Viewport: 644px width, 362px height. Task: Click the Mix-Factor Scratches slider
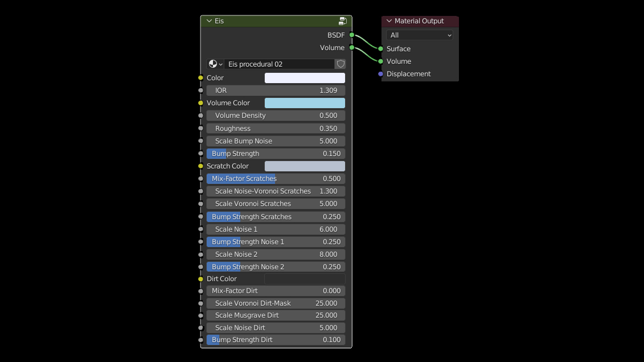tap(276, 179)
